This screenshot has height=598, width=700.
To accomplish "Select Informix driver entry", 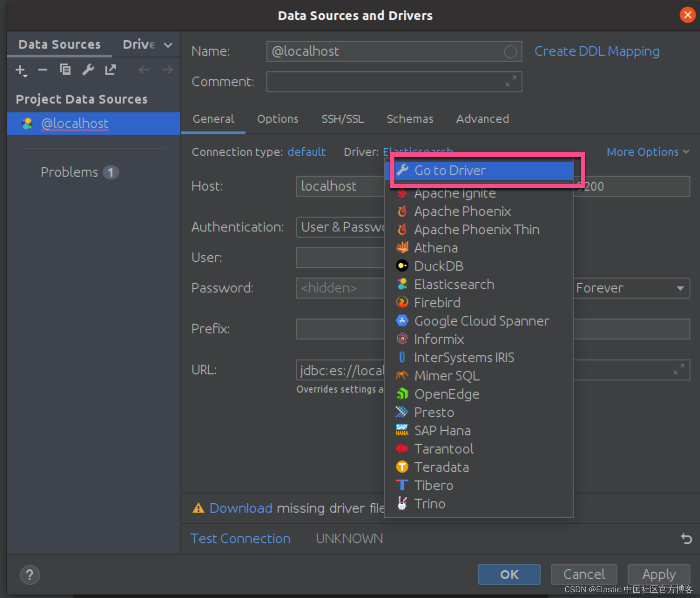I will (479, 339).
